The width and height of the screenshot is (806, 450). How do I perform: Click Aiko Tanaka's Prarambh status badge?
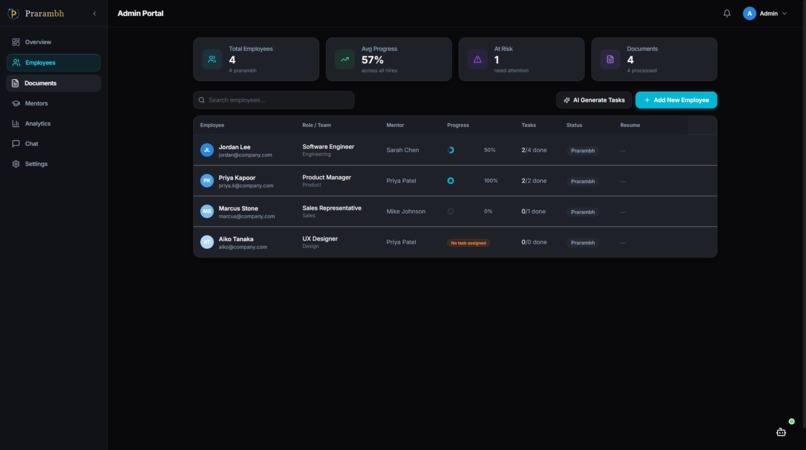(x=582, y=243)
